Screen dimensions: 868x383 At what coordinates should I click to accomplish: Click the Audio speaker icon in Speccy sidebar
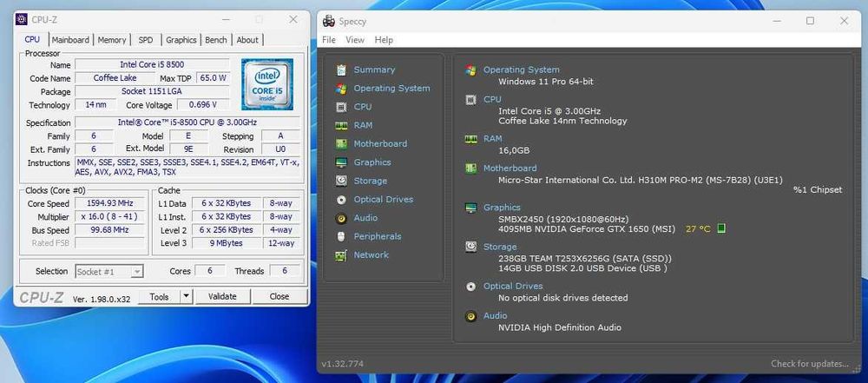click(x=341, y=218)
